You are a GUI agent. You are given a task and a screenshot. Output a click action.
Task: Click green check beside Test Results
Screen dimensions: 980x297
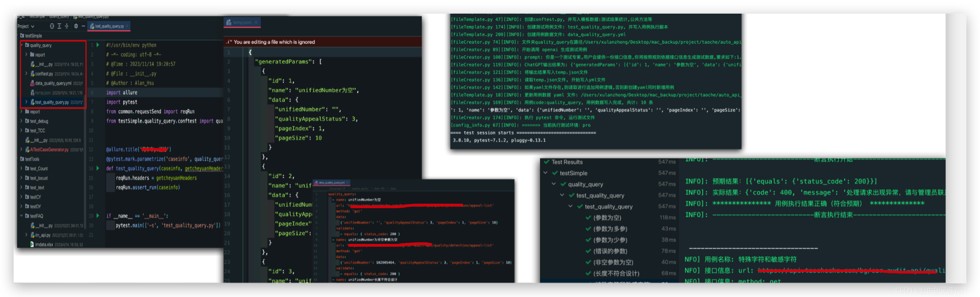click(x=547, y=162)
